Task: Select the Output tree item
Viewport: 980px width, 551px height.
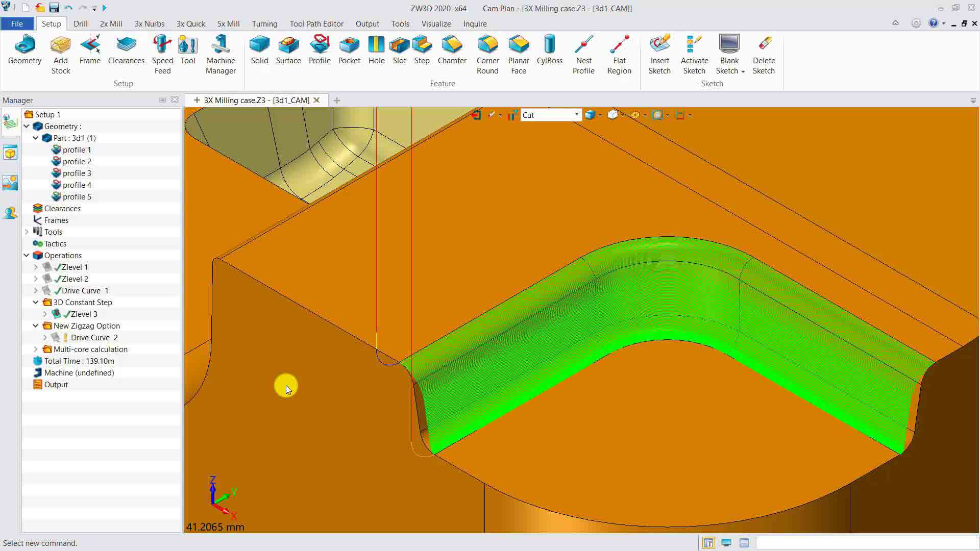Action: tap(56, 385)
